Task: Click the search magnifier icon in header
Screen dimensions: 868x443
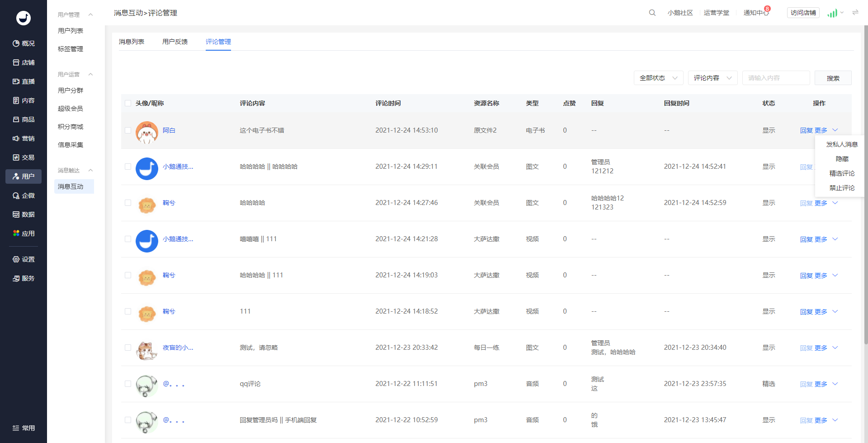Action: (652, 13)
